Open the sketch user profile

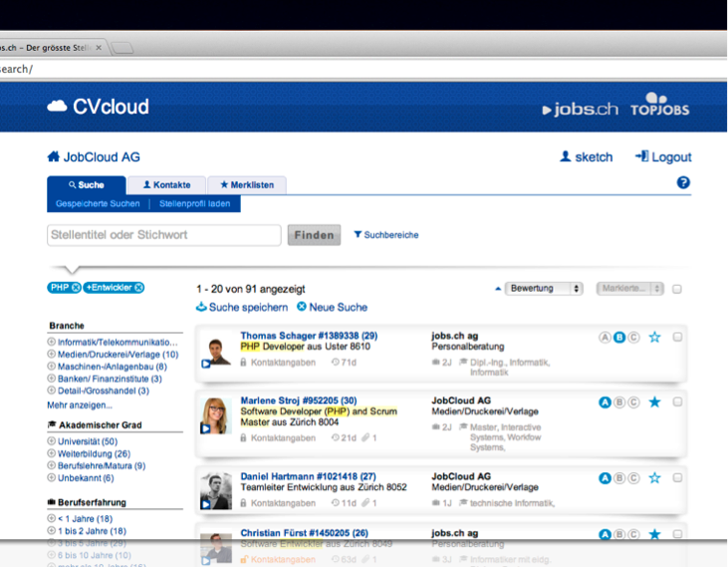[x=587, y=157]
